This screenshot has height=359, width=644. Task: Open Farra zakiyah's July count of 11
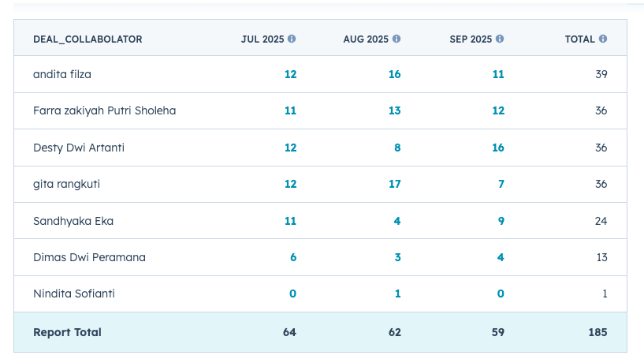pyautogui.click(x=290, y=110)
